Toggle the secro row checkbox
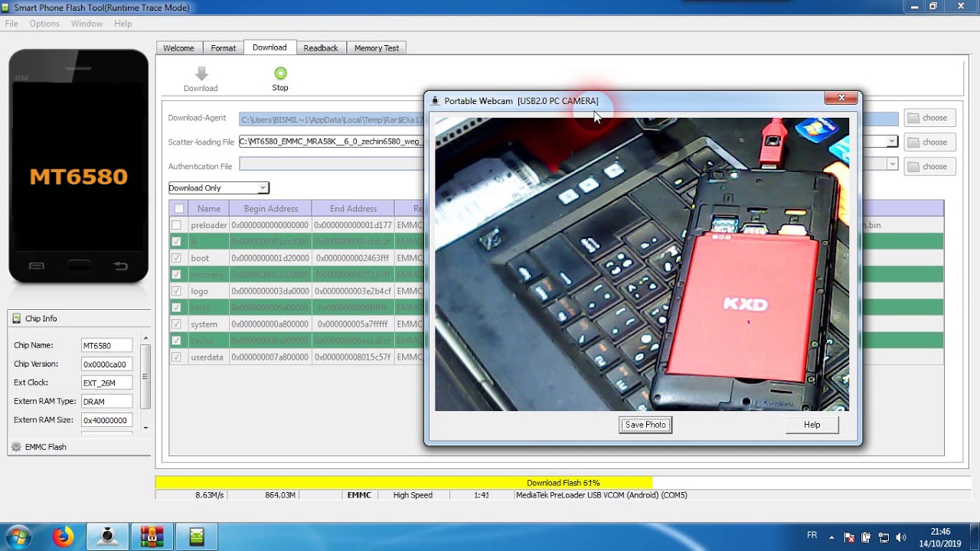The image size is (980, 551). [x=177, y=307]
